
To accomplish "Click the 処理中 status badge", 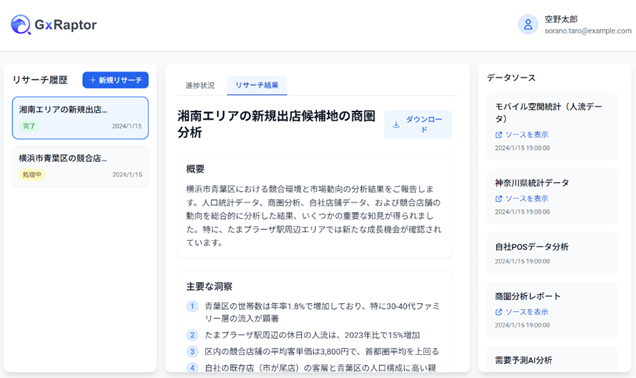I will (32, 175).
